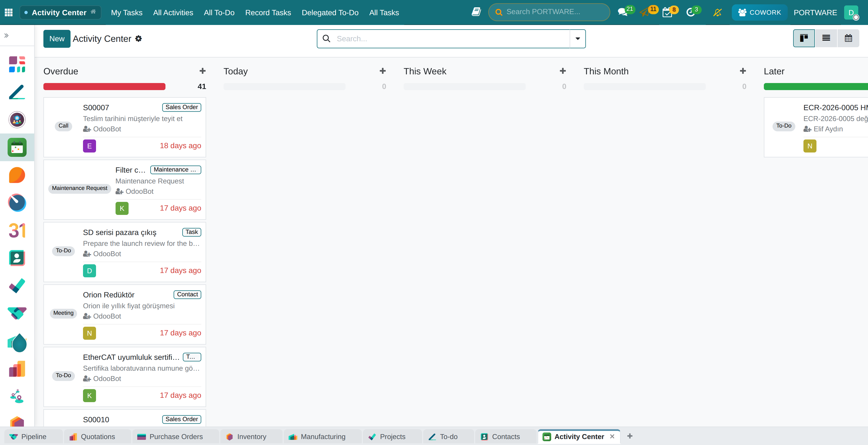Open the Sales bar chart sidebar icon
This screenshot has width=868, height=445.
17,369
